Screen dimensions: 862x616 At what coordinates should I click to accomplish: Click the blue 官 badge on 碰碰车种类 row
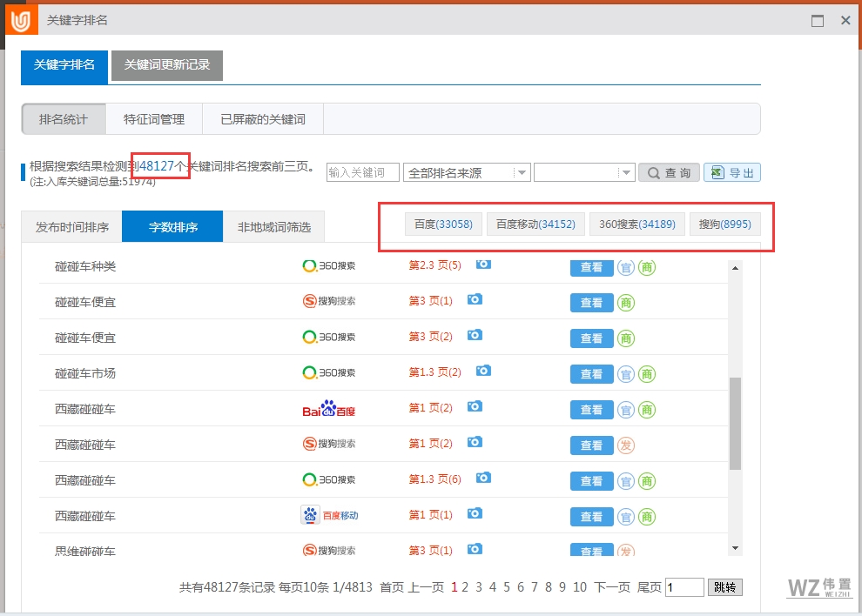click(627, 267)
